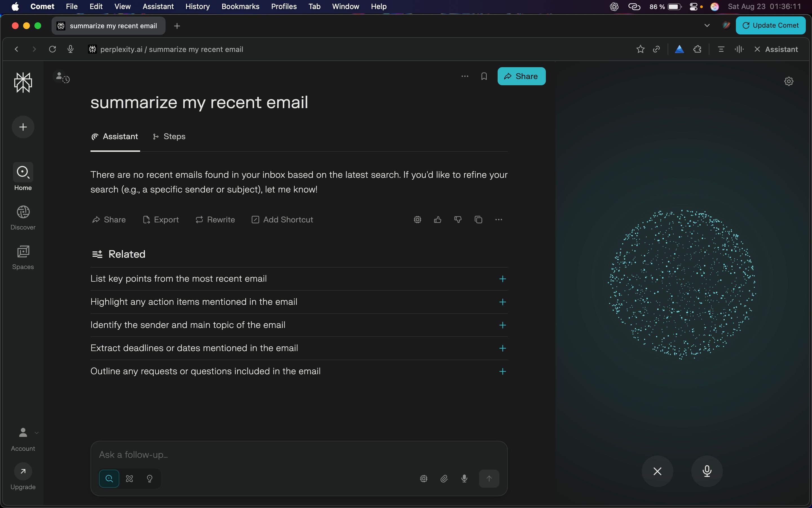Image resolution: width=812 pixels, height=508 pixels.
Task: Switch to the Steps tab
Action: coord(169,136)
